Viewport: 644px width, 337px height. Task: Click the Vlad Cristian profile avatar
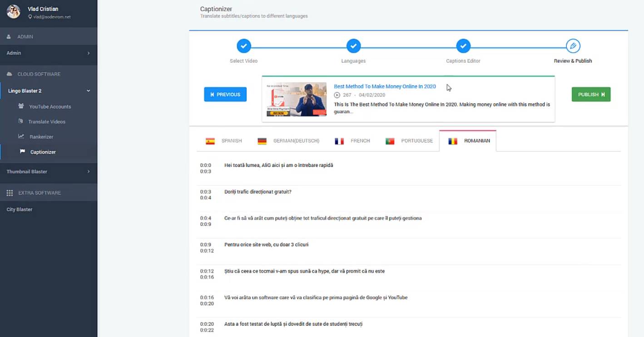point(13,12)
